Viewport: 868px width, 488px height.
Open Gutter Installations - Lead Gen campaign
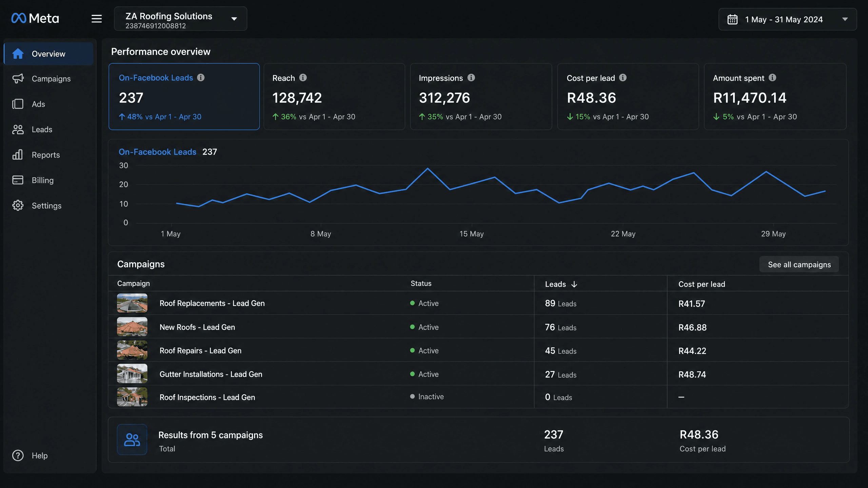coord(211,374)
